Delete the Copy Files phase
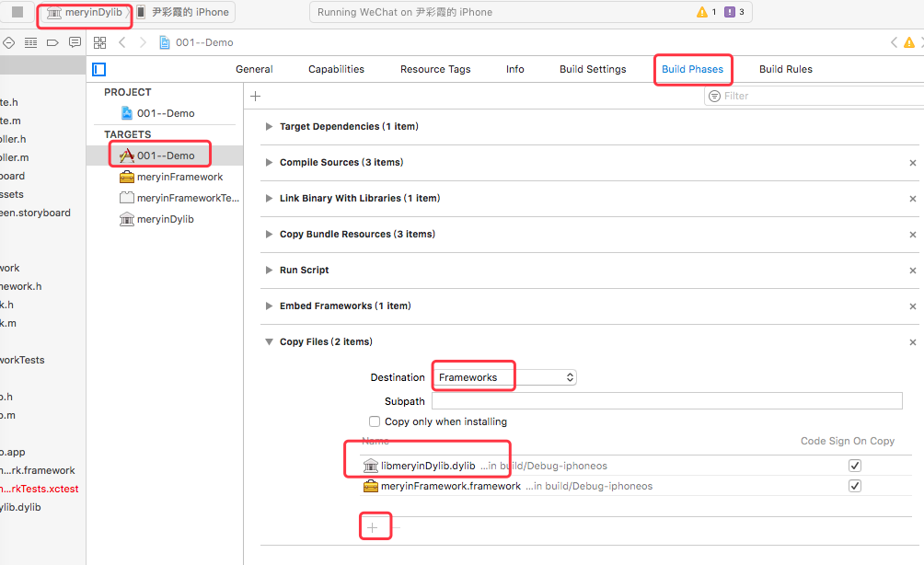 coord(913,342)
